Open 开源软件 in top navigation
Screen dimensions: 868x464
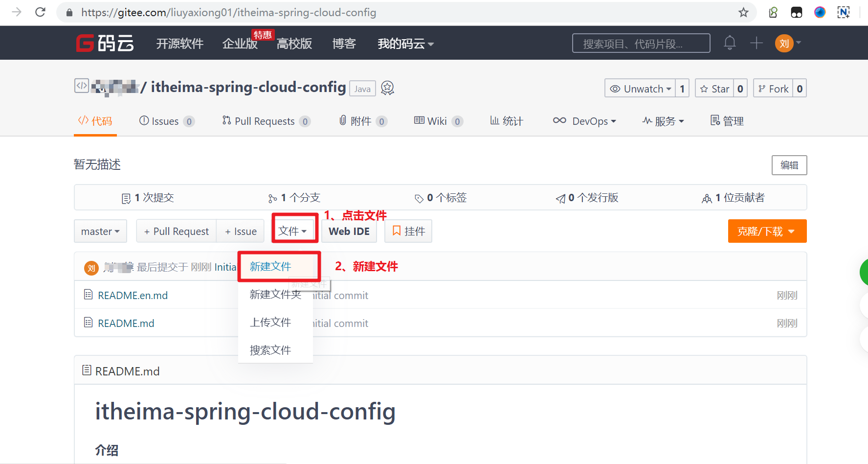click(x=180, y=44)
